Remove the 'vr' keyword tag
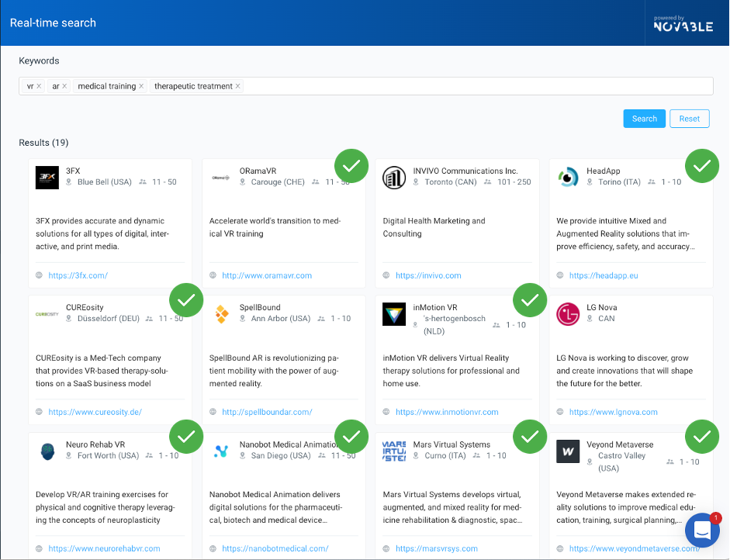This screenshot has width=730, height=560. tap(39, 86)
